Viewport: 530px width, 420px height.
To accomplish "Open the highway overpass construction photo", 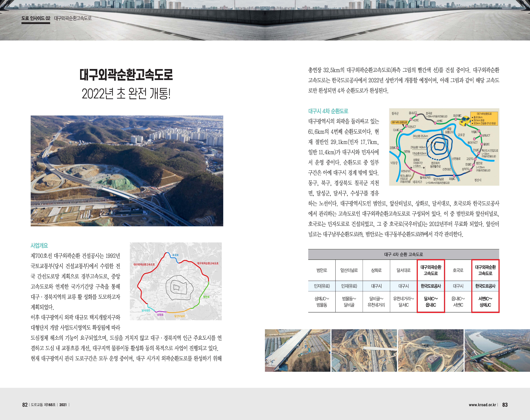I will (x=364, y=350).
